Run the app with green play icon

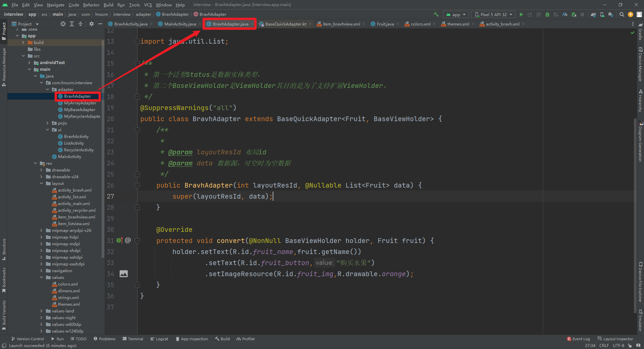[521, 14]
